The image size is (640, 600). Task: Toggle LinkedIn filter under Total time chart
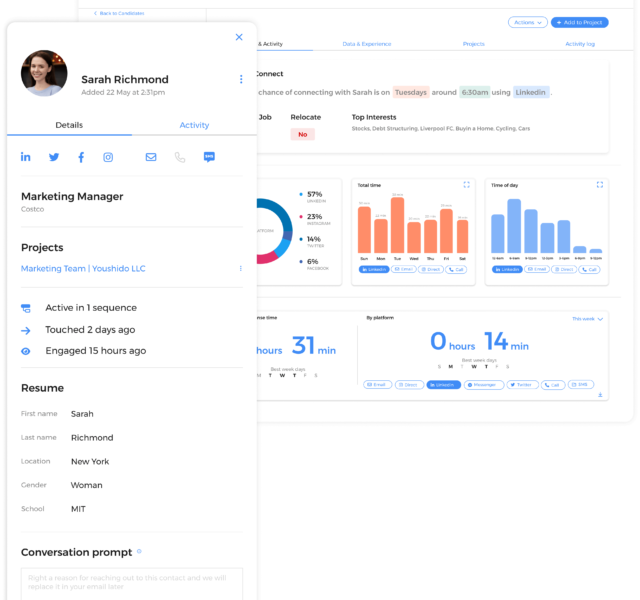(375, 269)
